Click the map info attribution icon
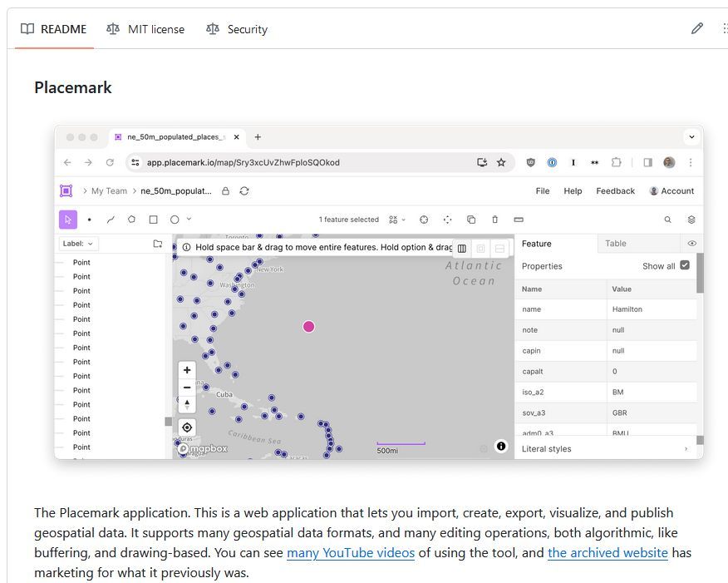Image resolution: width=728 pixels, height=583 pixels. tap(501, 446)
